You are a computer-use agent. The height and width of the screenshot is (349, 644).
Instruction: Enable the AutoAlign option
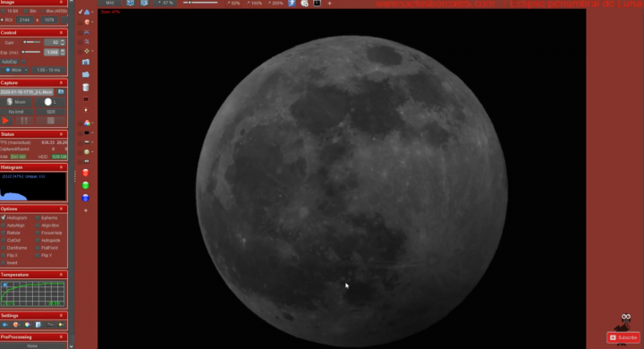(4, 226)
